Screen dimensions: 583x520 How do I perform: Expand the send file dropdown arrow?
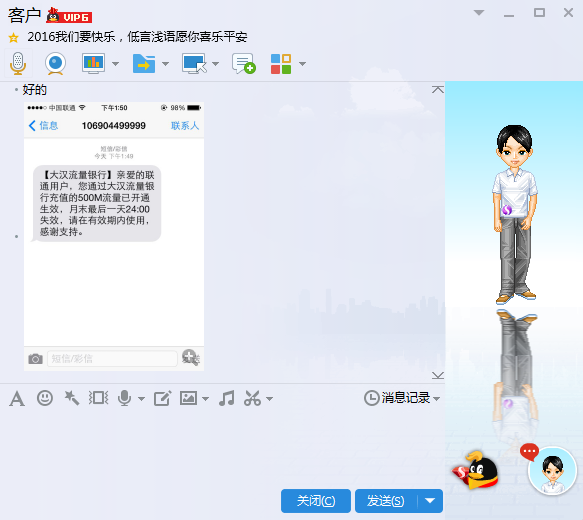165,64
